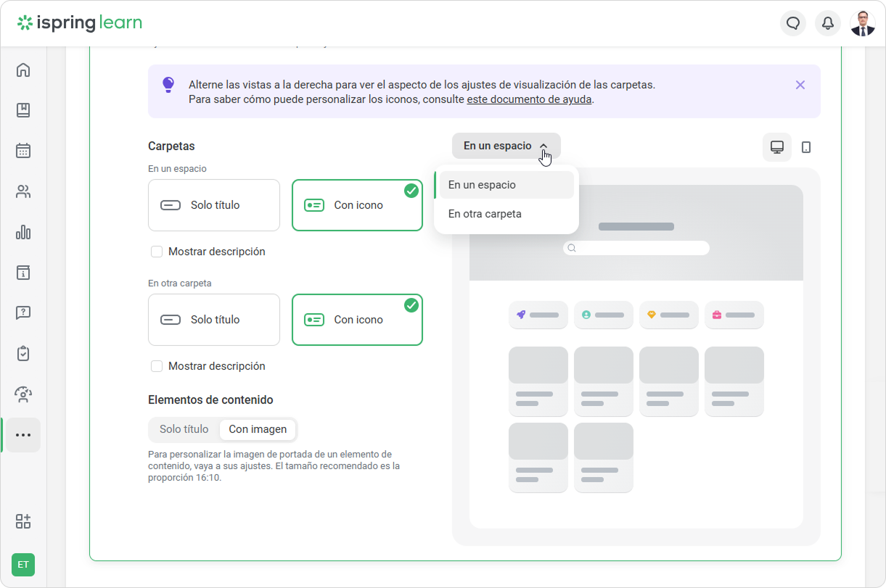Click the notifications bell icon
Image resolution: width=886 pixels, height=588 pixels.
(827, 23)
